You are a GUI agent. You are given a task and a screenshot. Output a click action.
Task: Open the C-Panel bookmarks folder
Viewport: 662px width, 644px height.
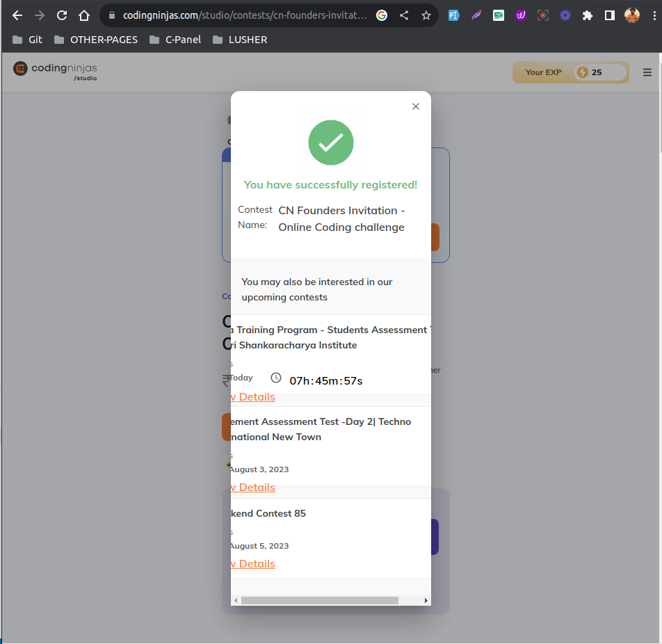pos(175,40)
